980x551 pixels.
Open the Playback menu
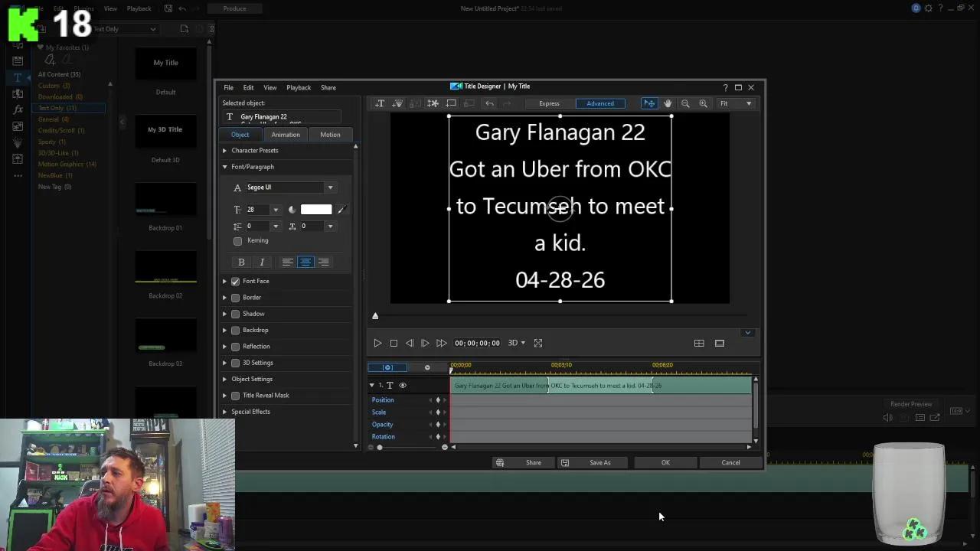299,88
